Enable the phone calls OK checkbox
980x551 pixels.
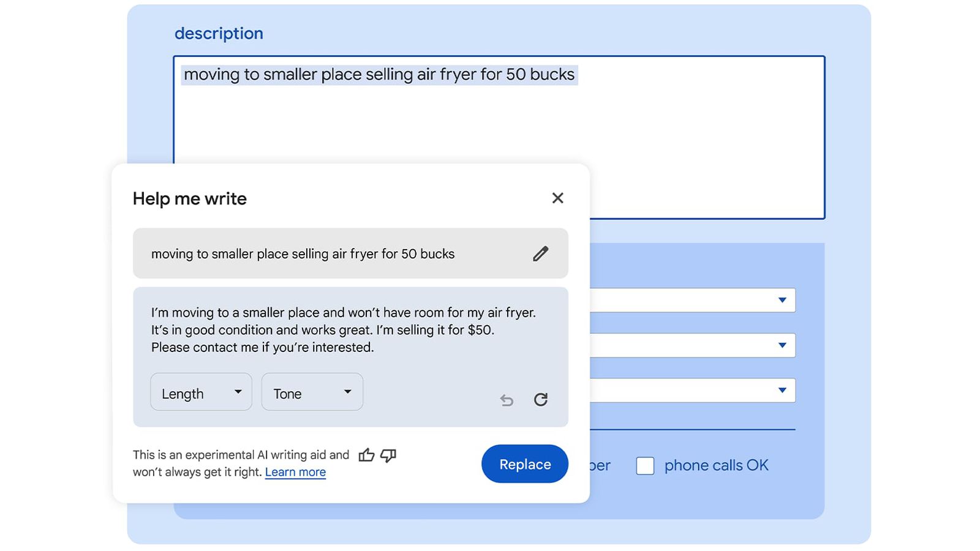[x=645, y=466]
